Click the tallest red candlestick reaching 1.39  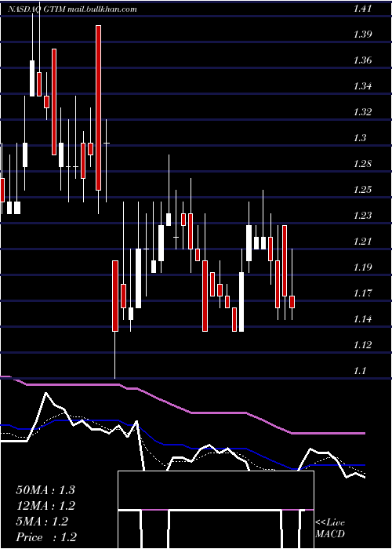tap(99, 108)
